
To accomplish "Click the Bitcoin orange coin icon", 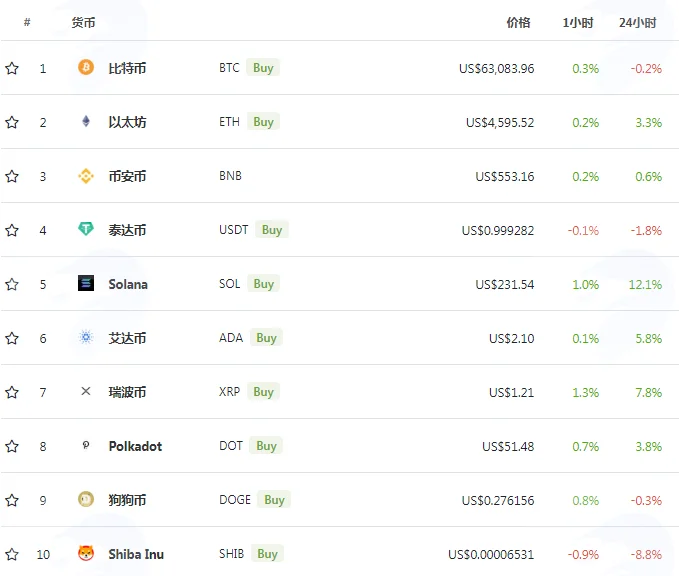I will coord(86,67).
